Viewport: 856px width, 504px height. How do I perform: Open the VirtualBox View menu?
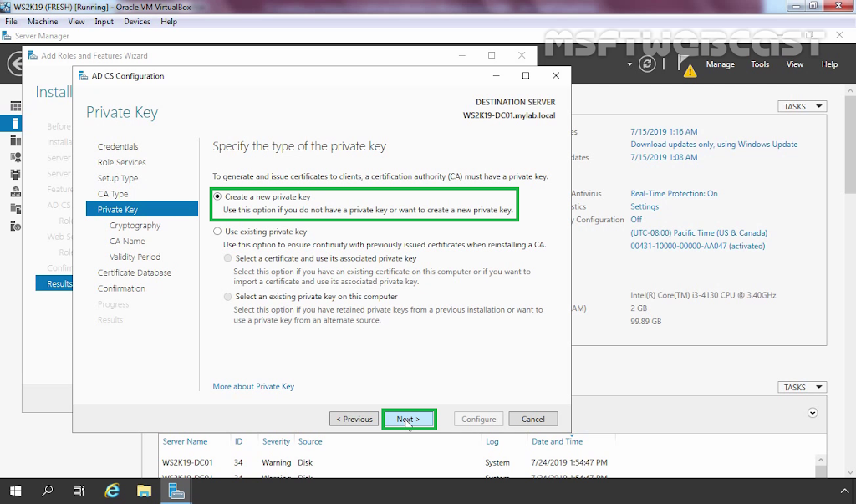pos(76,21)
